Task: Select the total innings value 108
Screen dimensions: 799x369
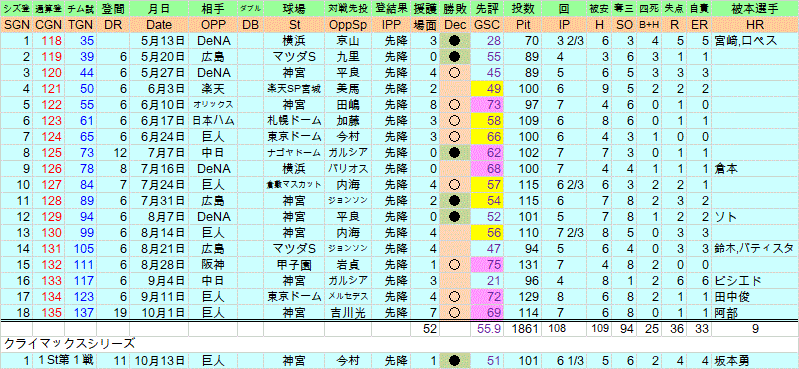Action: (x=558, y=329)
